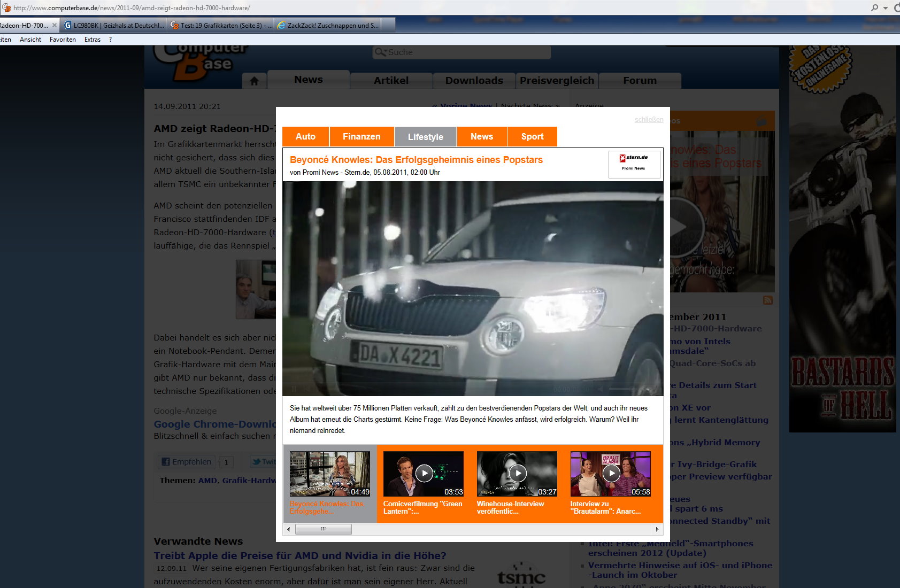Screen dimensions: 900x588
Task: Close the video popup via schließen link
Action: point(649,120)
